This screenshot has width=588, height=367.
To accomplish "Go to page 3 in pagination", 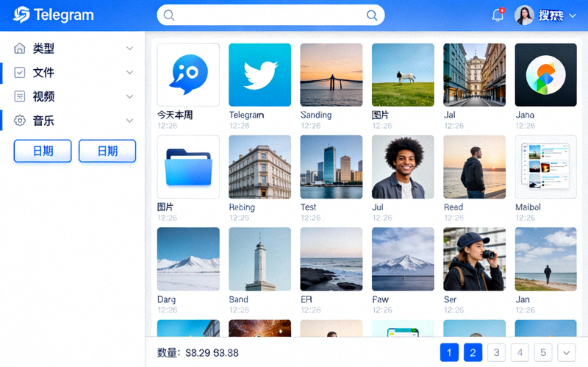I will pyautogui.click(x=496, y=353).
